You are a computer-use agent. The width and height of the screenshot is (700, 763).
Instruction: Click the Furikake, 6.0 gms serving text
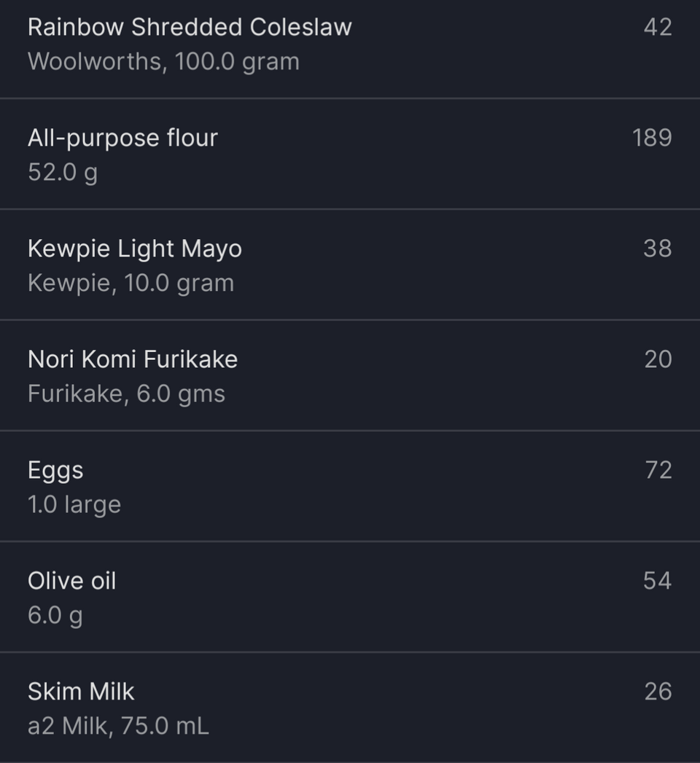click(127, 394)
